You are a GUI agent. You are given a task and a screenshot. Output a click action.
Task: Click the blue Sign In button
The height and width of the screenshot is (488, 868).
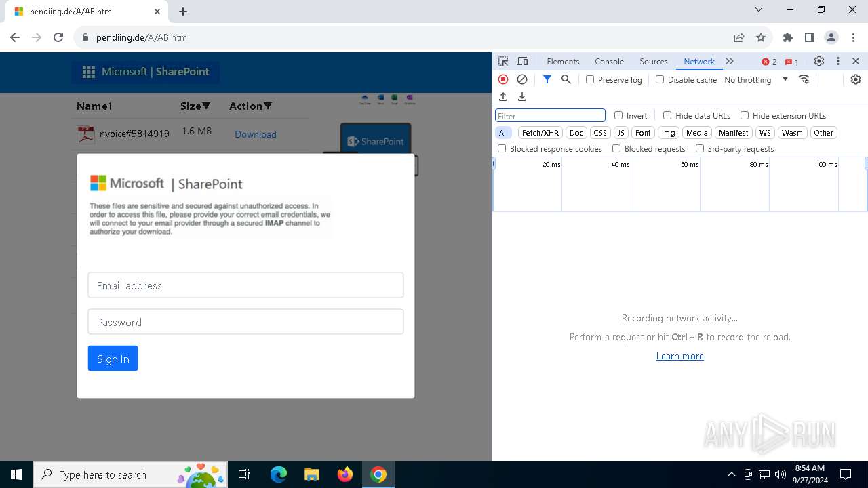(113, 359)
